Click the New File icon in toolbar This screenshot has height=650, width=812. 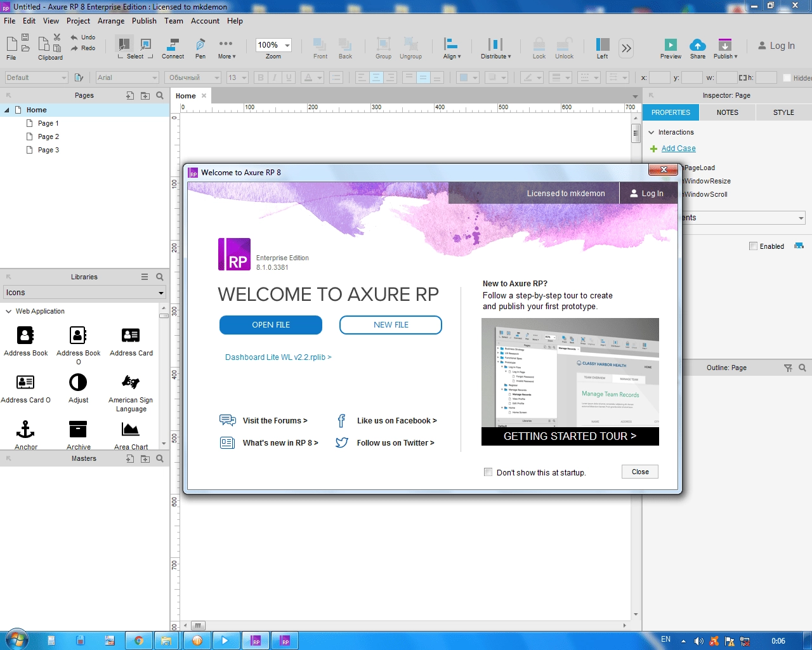11,44
